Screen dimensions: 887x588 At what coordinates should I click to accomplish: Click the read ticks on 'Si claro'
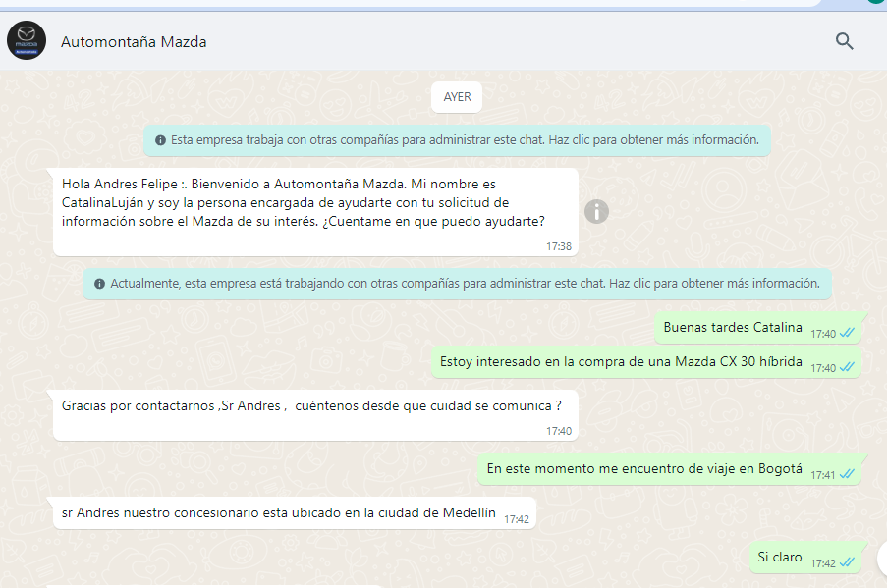847,562
